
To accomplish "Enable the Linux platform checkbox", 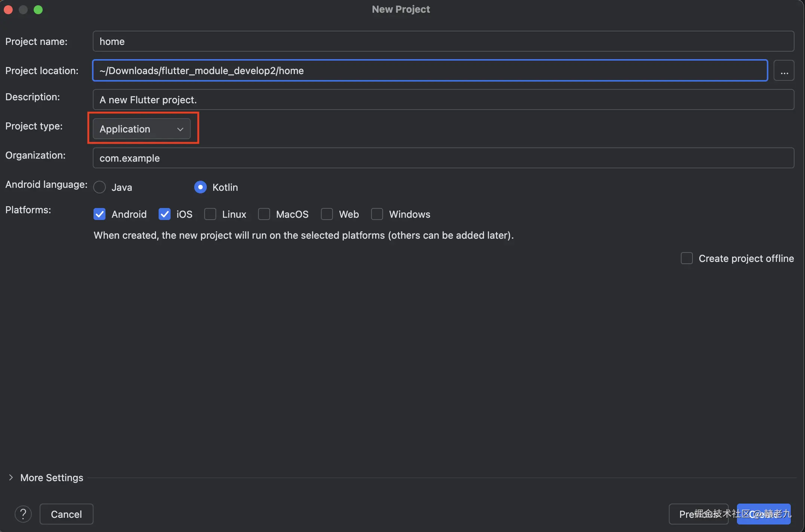I will pos(210,214).
